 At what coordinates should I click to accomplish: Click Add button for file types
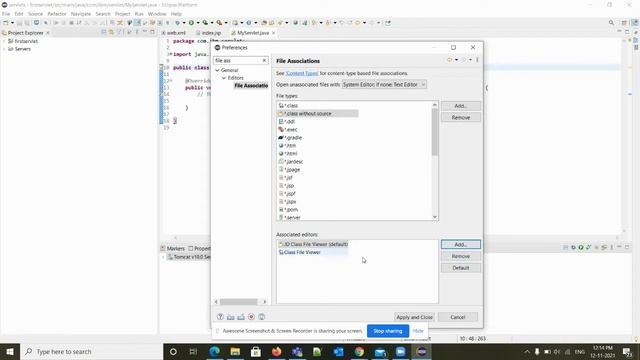click(461, 106)
